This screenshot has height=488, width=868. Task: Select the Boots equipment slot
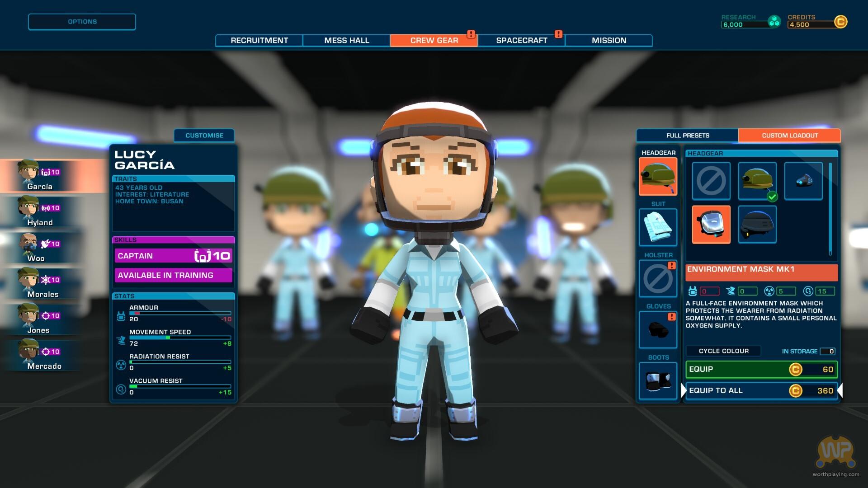pyautogui.click(x=658, y=380)
